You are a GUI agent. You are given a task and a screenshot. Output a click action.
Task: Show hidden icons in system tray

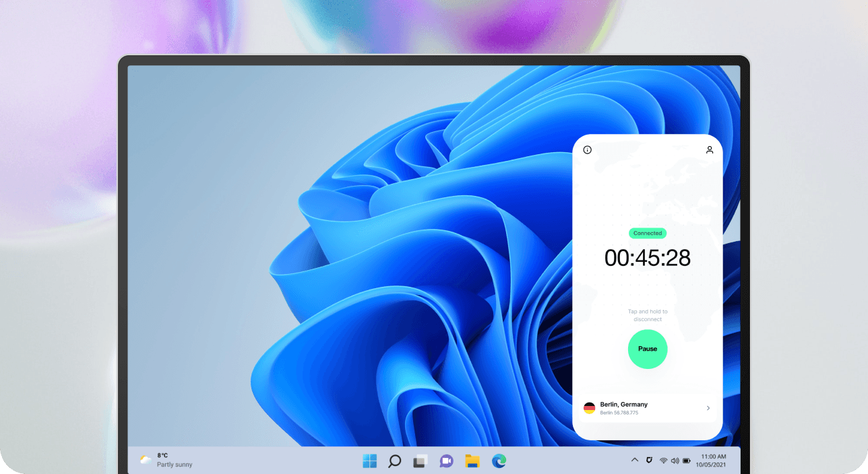tap(635, 459)
